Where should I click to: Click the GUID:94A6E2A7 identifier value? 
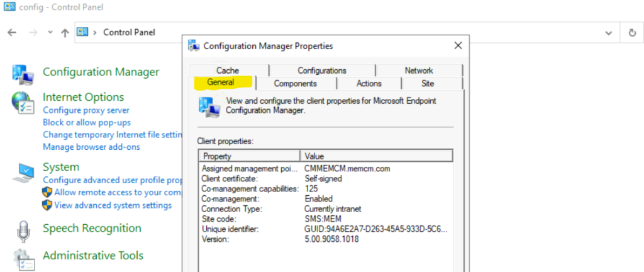click(x=376, y=229)
